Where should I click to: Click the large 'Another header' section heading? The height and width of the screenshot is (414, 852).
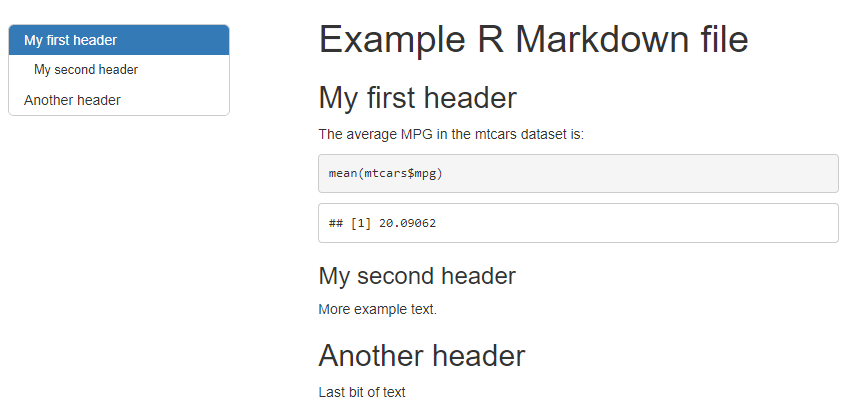(x=421, y=355)
